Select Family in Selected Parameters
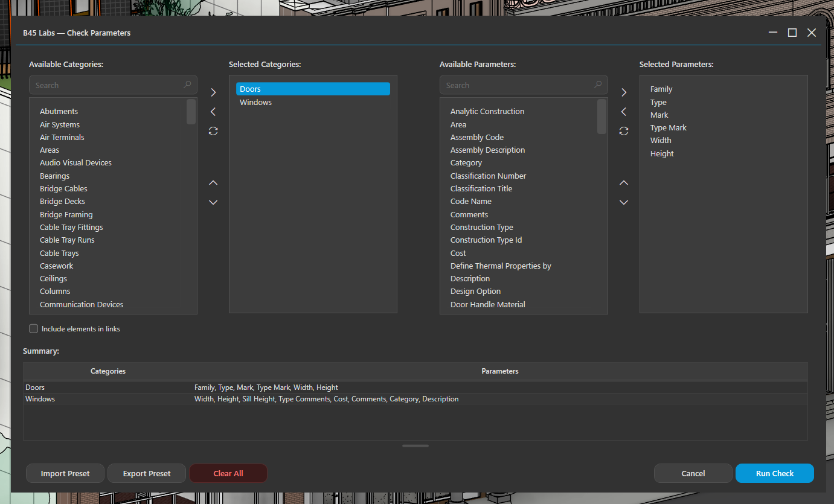 [x=661, y=89]
